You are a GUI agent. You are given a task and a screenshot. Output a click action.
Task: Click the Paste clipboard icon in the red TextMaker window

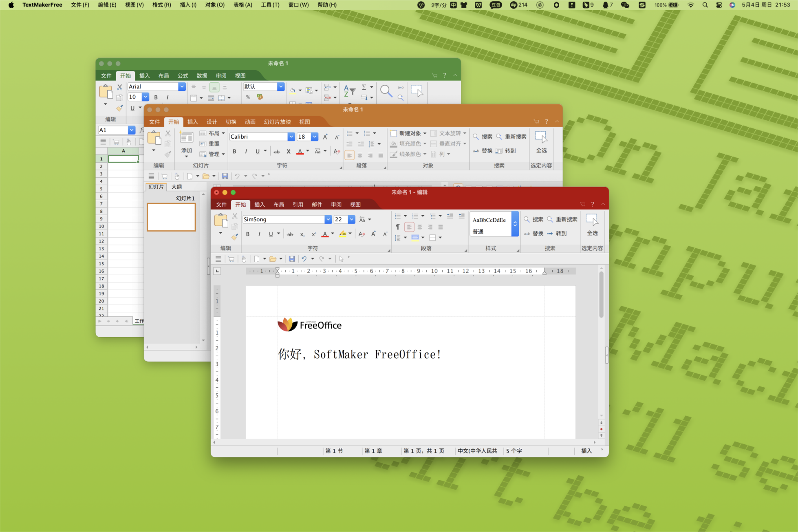221,221
